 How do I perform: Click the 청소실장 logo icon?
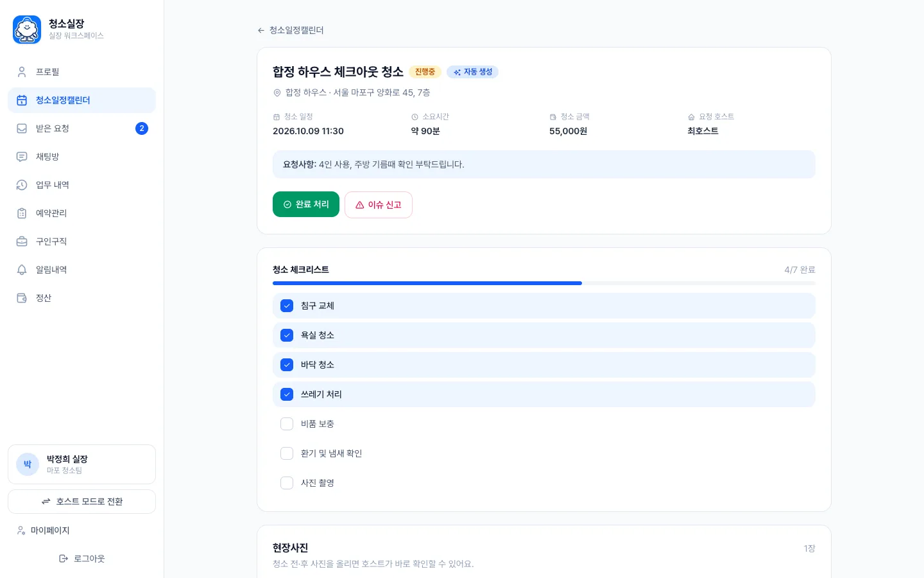click(27, 30)
